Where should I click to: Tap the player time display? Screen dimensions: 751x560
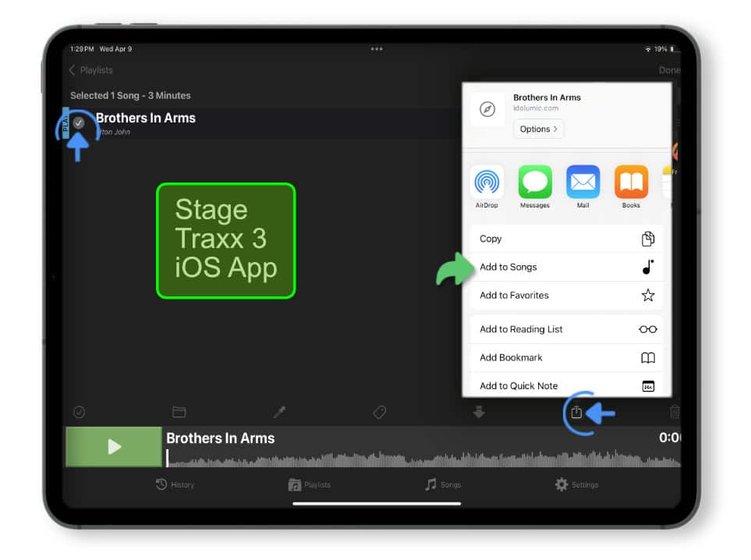[x=670, y=438]
